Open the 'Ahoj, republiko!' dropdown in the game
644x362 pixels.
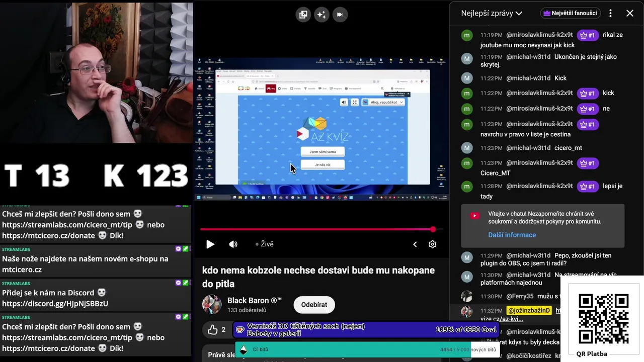[x=383, y=102]
